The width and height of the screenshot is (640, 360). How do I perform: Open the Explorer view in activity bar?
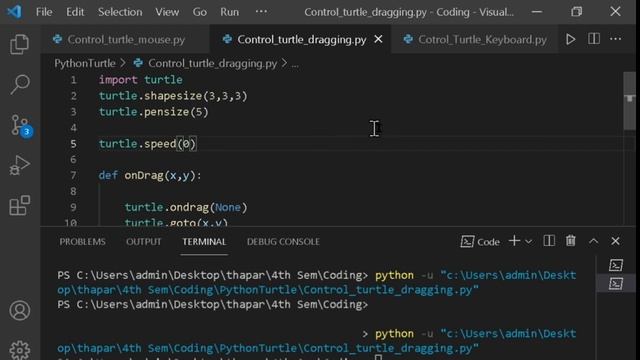coord(19,44)
